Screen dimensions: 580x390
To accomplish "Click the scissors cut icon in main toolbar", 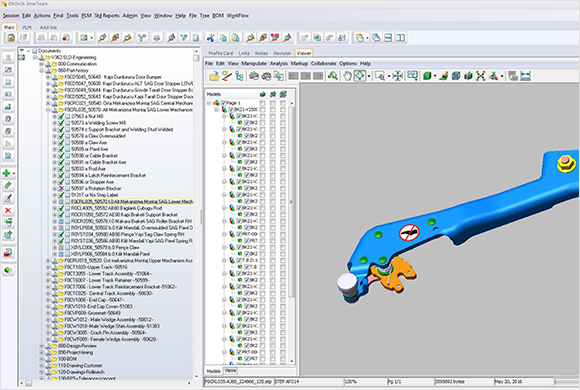I will [210, 38].
